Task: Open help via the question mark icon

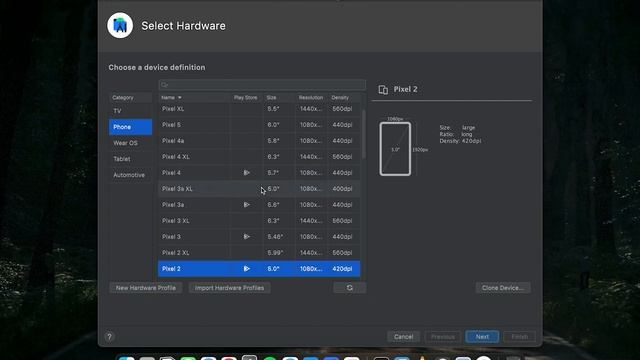Action: [x=109, y=337]
